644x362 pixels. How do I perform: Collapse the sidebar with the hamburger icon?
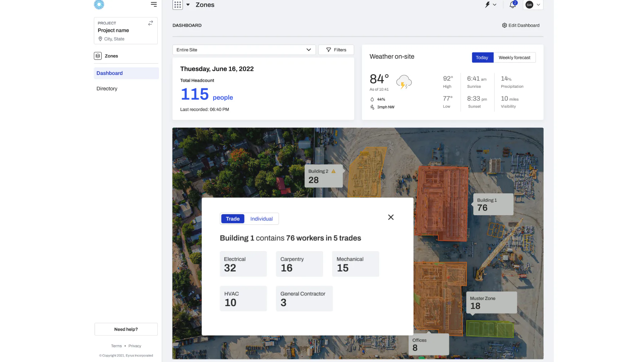click(154, 4)
